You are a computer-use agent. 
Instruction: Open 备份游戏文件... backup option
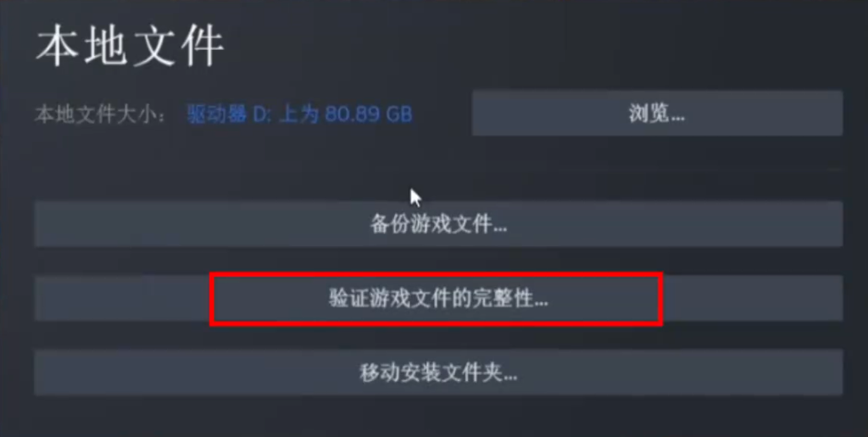click(438, 224)
